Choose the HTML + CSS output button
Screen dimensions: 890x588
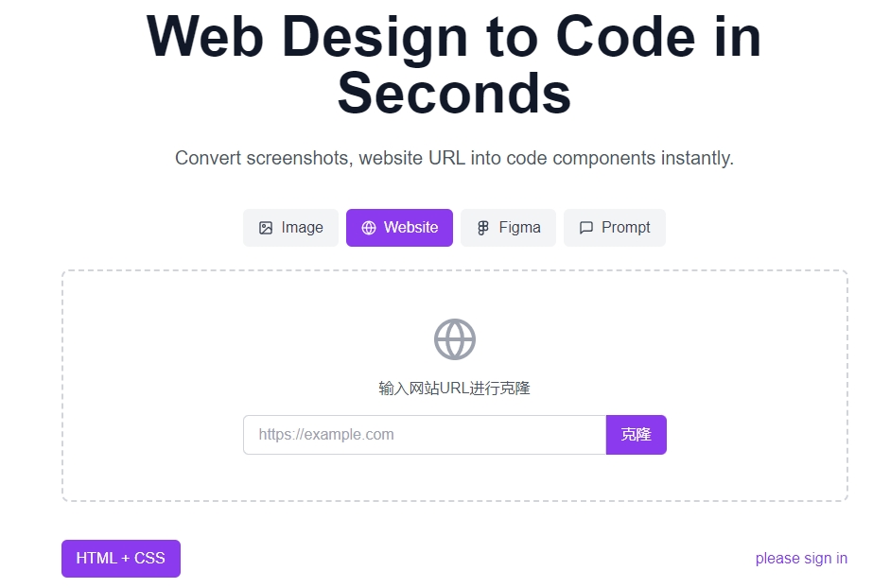tap(121, 559)
